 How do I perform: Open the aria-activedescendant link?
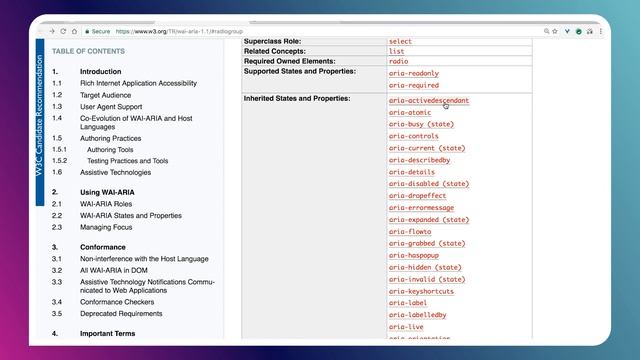429,100
